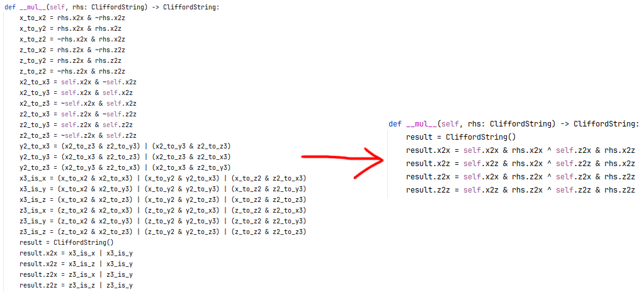
Task: Click the z3_is_y assignment line
Action: (x=162, y=221)
